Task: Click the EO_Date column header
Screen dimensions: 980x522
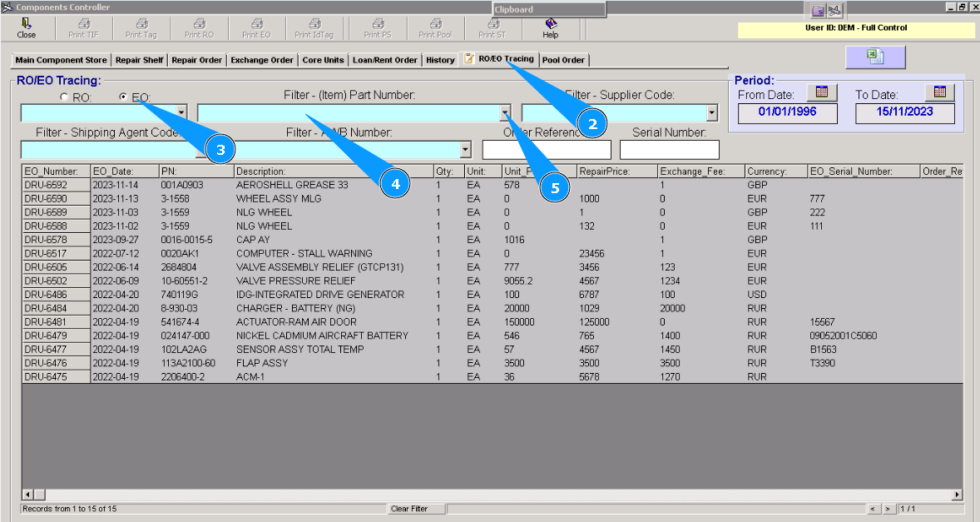Action: pos(125,172)
